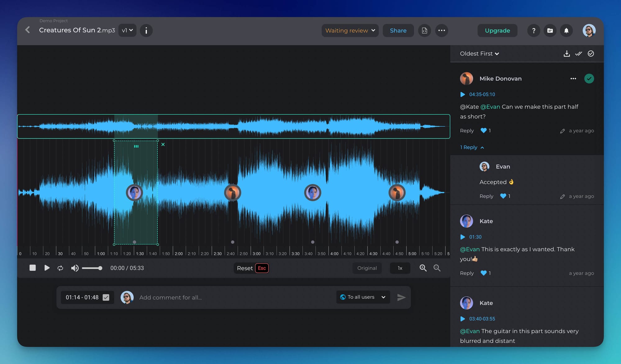Image resolution: width=621 pixels, height=364 pixels.
Task: Send the comment using the paper plane icon
Action: coord(401,297)
